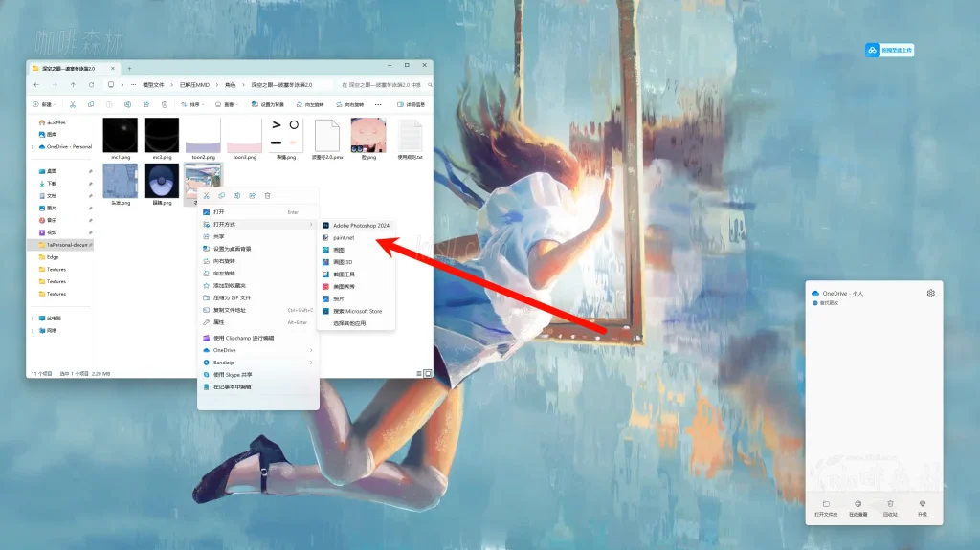980x550 pixels.
Task: Select the 脸.png thumbnail
Action: (368, 138)
